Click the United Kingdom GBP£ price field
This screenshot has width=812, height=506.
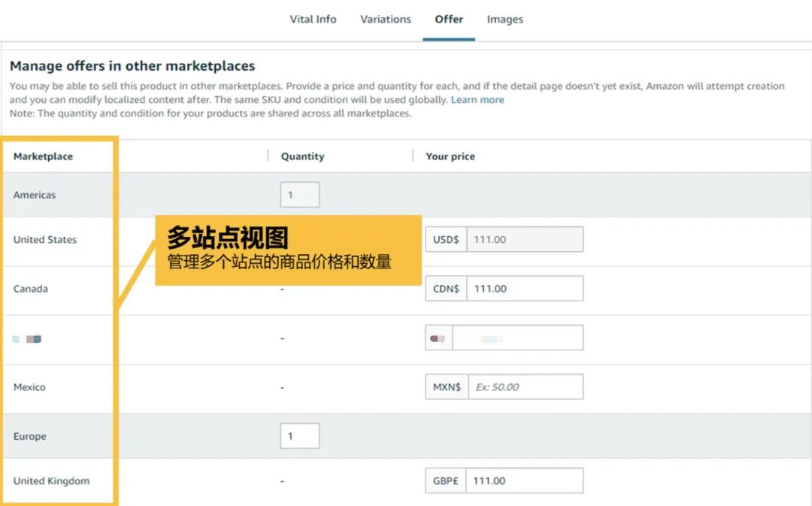click(525, 480)
